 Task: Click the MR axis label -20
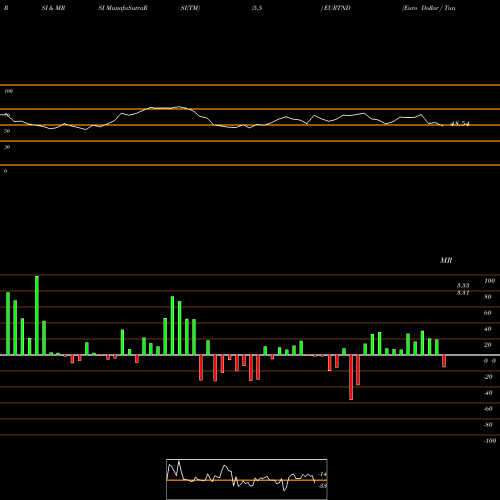point(488,377)
